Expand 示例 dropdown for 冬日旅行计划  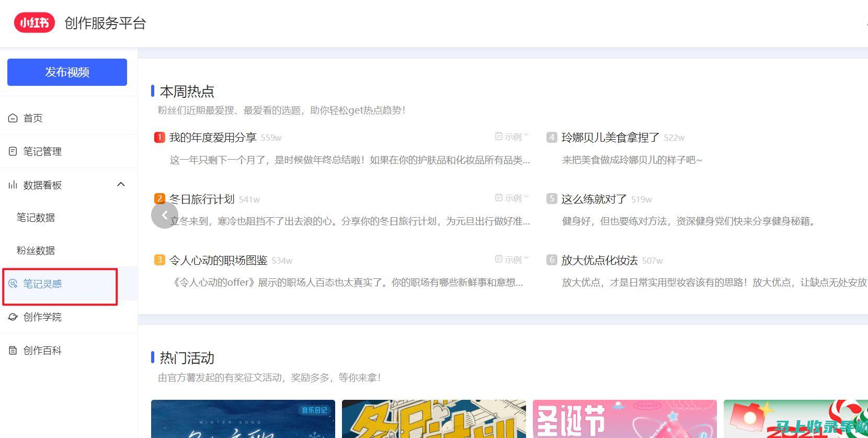(512, 198)
